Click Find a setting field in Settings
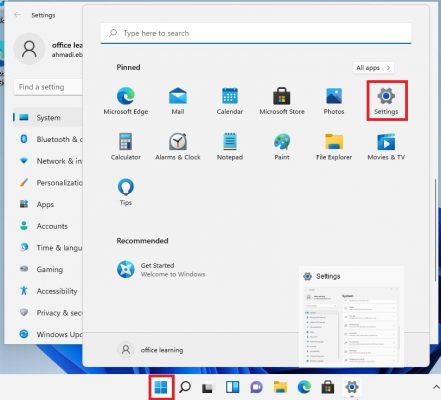Image resolution: width=441 pixels, height=400 pixels. point(48,87)
